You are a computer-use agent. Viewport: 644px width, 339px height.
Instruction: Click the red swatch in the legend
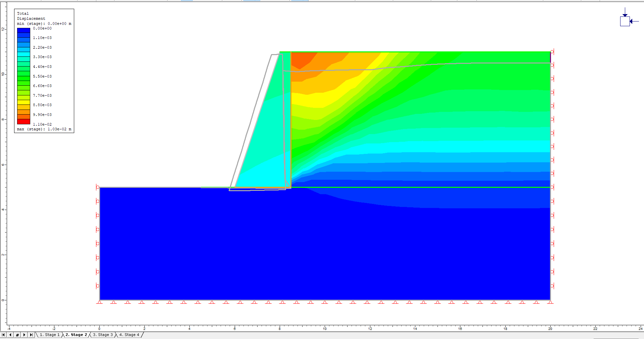point(24,122)
